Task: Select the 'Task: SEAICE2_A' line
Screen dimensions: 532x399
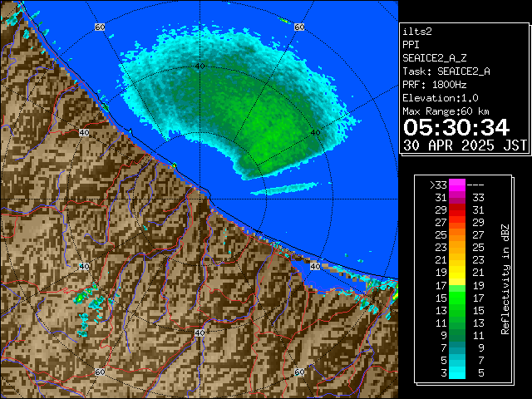Action: coord(446,71)
